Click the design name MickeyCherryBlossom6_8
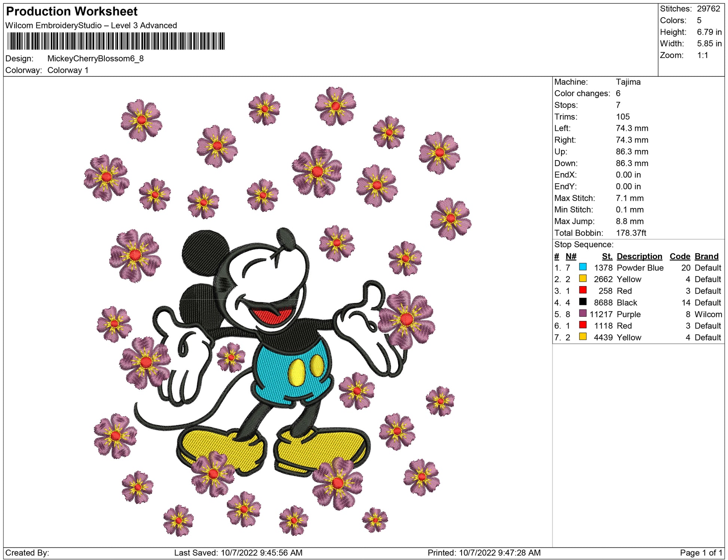The width and height of the screenshot is (728, 560). [x=95, y=59]
